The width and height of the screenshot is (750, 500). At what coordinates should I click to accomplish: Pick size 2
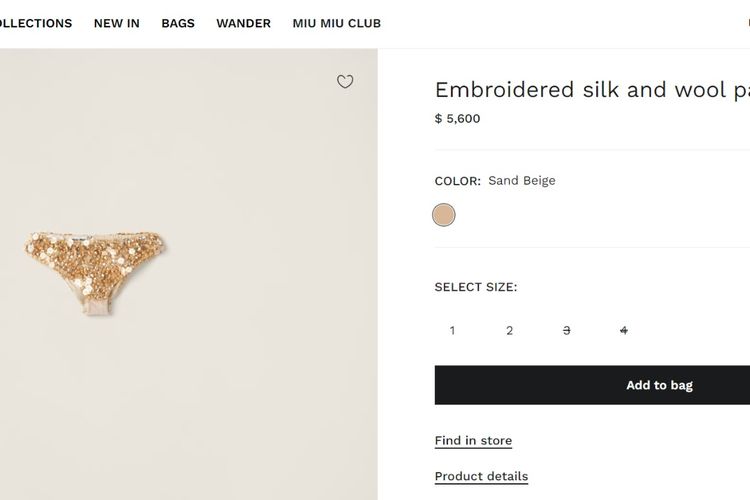[x=509, y=330]
